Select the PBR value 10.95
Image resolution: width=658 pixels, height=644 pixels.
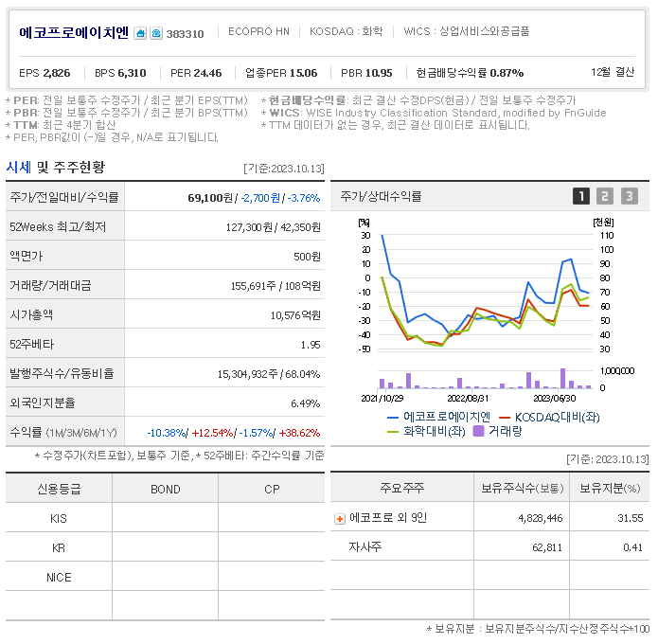tap(379, 73)
